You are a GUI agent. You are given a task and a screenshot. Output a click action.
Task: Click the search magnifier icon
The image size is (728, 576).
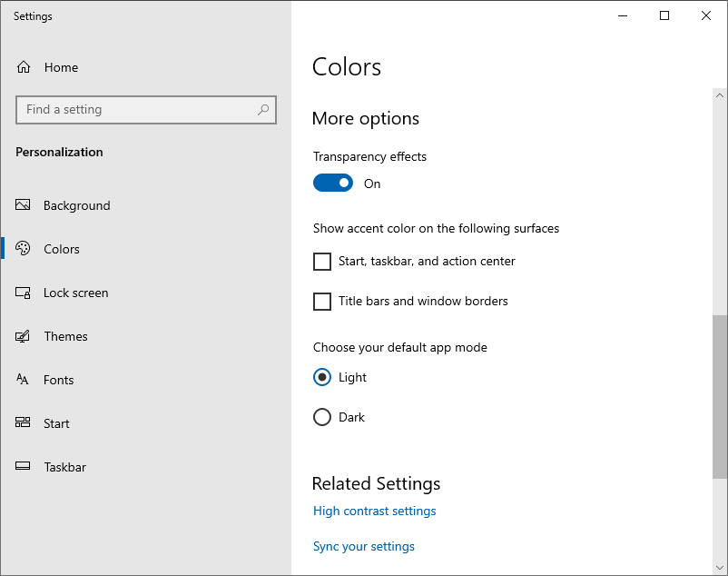click(263, 110)
